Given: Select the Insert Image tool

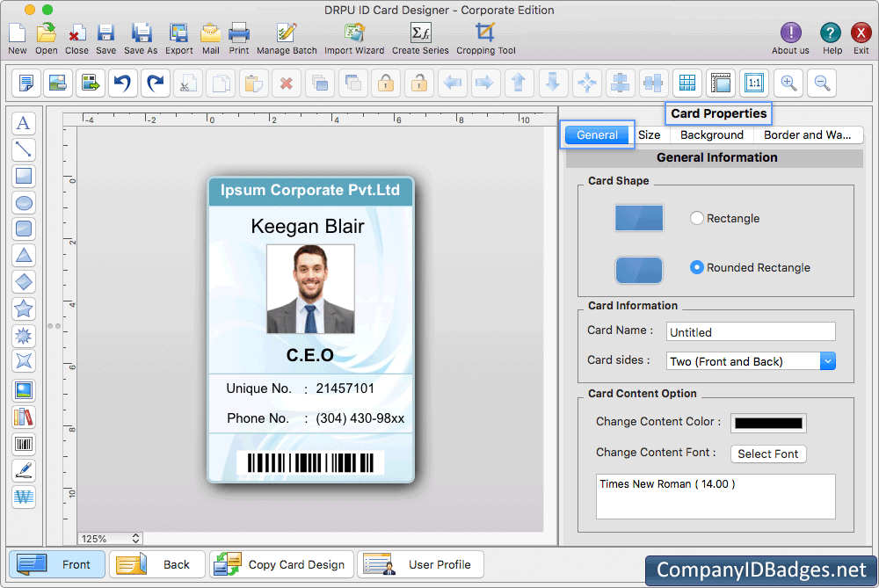Looking at the screenshot, I should click(x=24, y=391).
